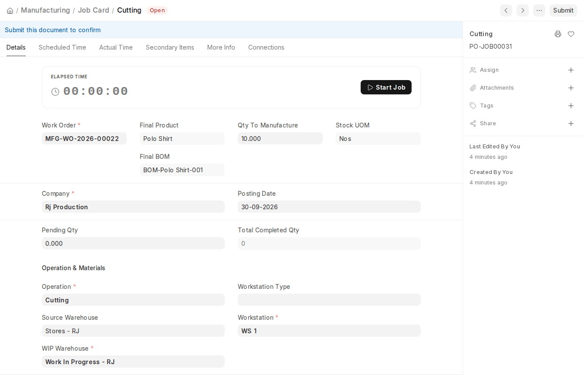Open next document with right chevron
Viewport: 588px width, 375px height.
(523, 10)
